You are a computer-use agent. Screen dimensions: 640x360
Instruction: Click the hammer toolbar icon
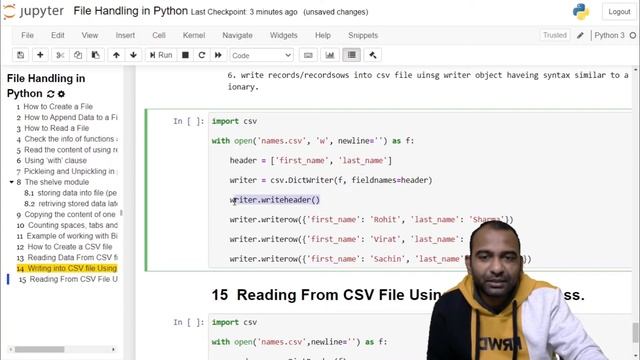373,55
